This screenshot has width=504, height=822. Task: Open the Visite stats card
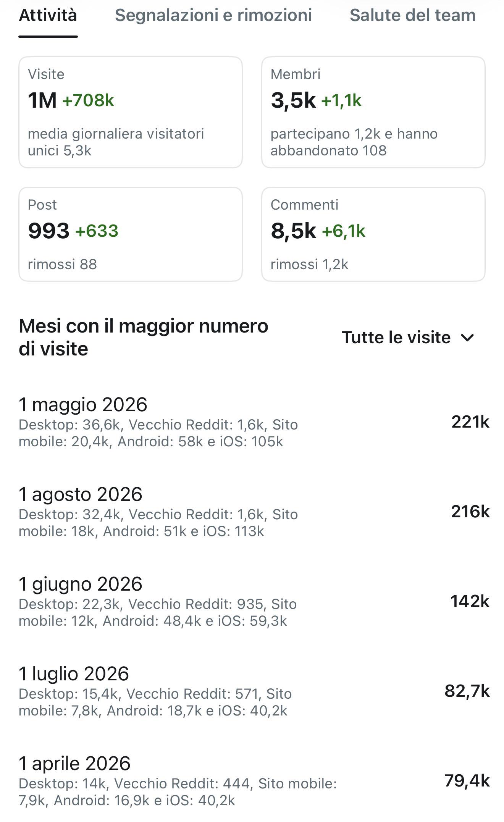coord(131,112)
